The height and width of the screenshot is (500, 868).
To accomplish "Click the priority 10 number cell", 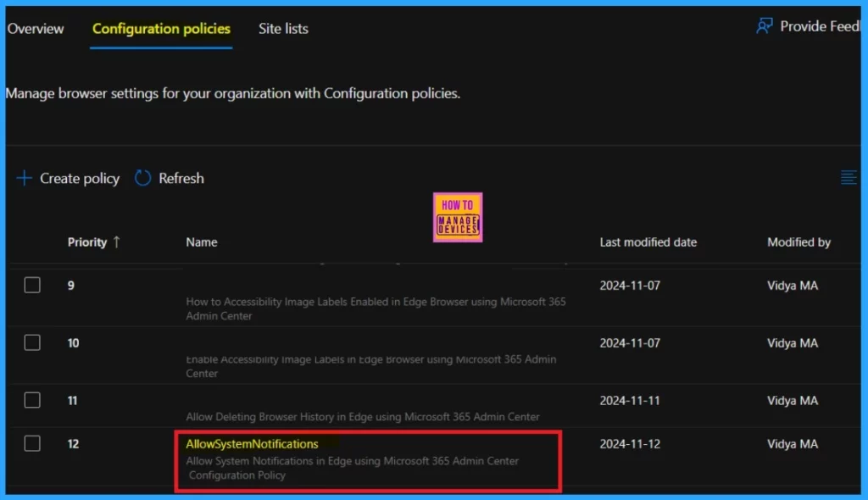I will 73,342.
